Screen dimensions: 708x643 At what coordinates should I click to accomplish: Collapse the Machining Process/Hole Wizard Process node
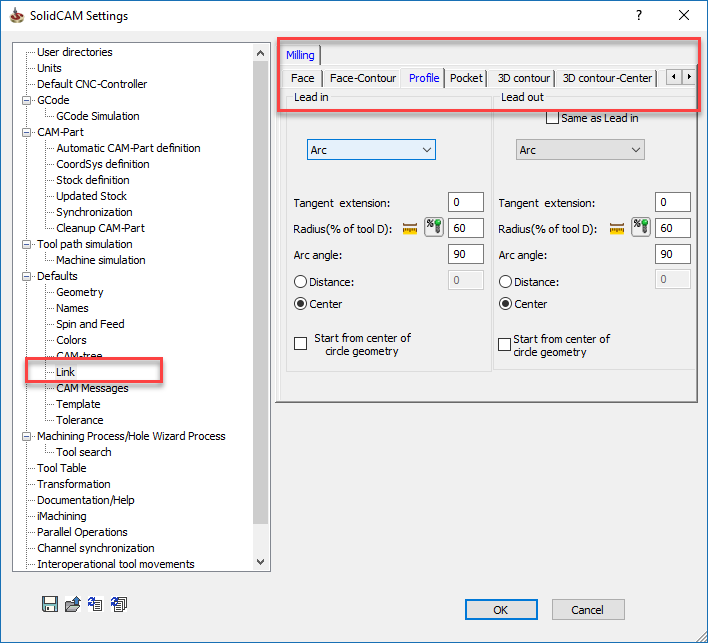(27, 436)
